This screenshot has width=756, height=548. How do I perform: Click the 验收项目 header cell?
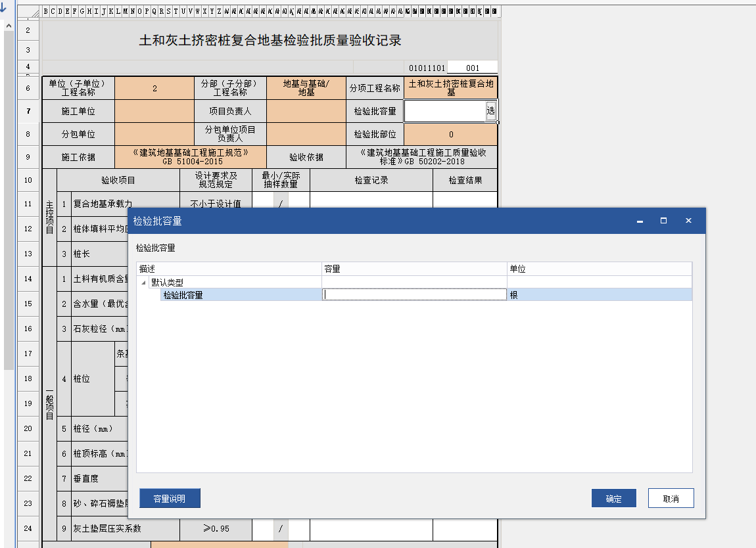118,180
